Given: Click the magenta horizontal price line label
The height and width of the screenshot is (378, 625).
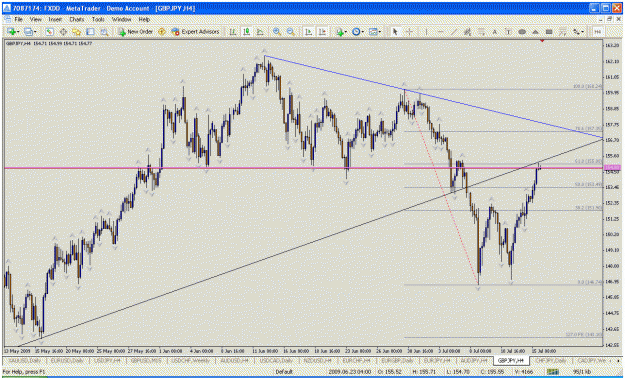Looking at the screenshot, I should [612, 167].
